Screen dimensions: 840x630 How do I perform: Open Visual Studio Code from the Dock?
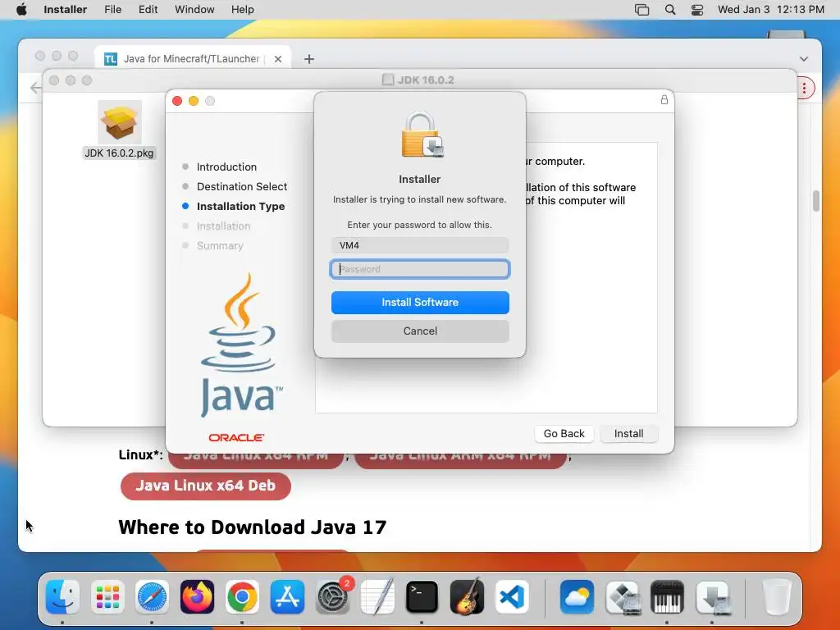point(512,596)
